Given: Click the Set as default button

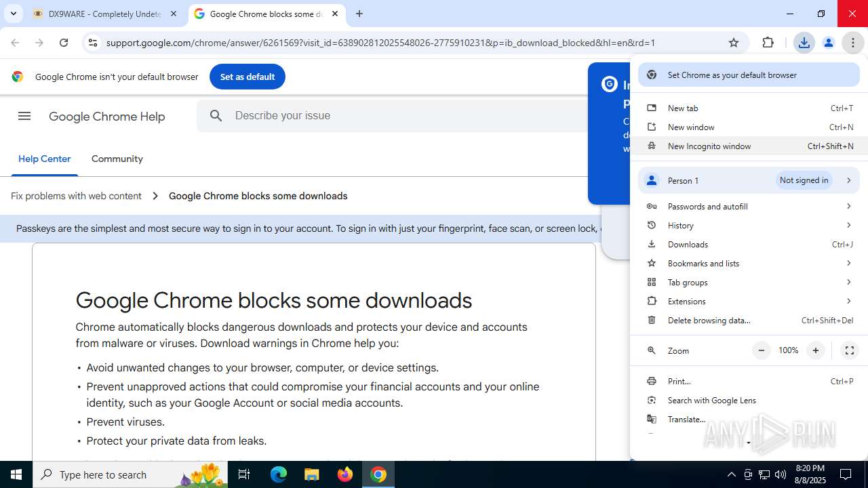Looking at the screenshot, I should 247,77.
